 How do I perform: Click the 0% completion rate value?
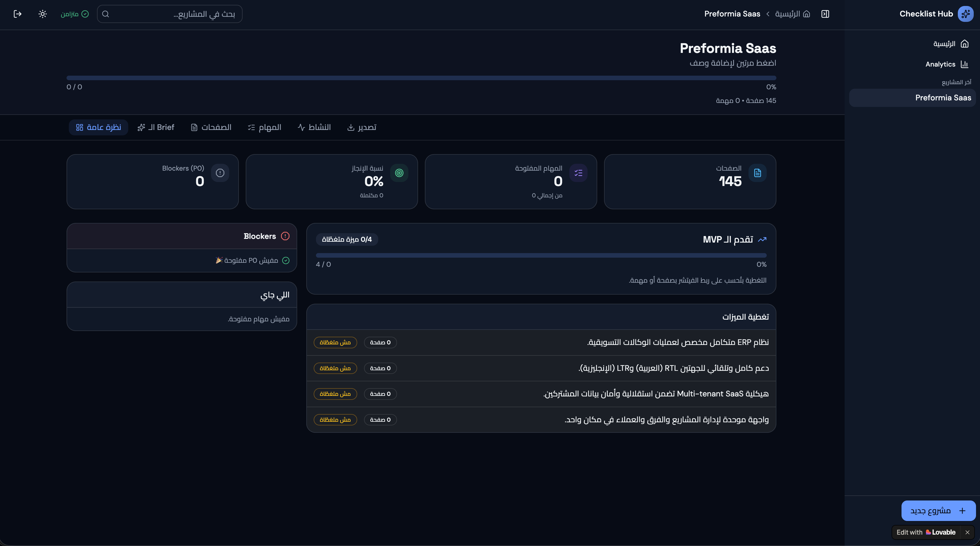click(x=374, y=181)
